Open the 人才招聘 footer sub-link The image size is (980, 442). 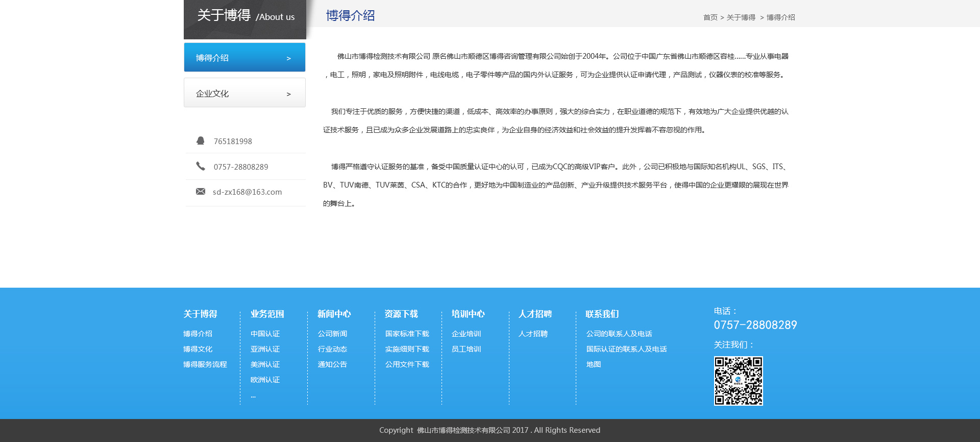533,334
